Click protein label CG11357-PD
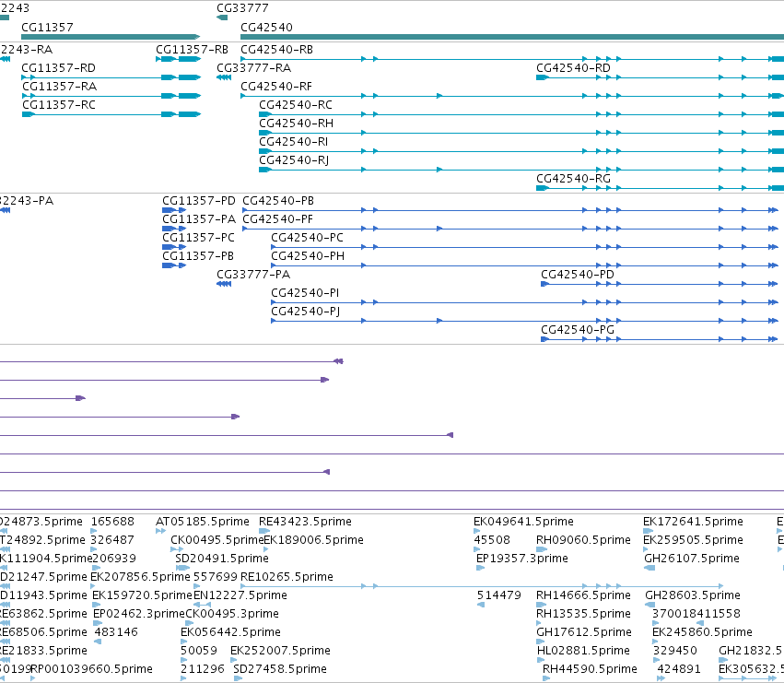784x683 pixels. (x=198, y=201)
